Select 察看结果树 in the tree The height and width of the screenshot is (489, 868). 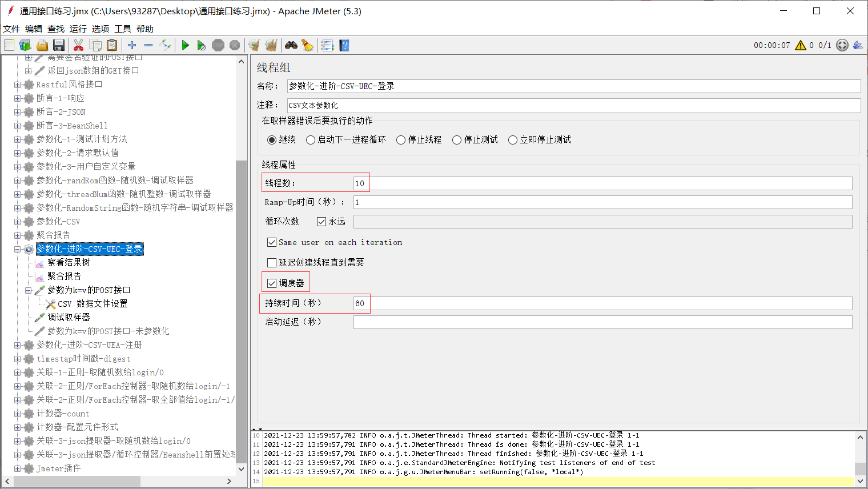69,263
